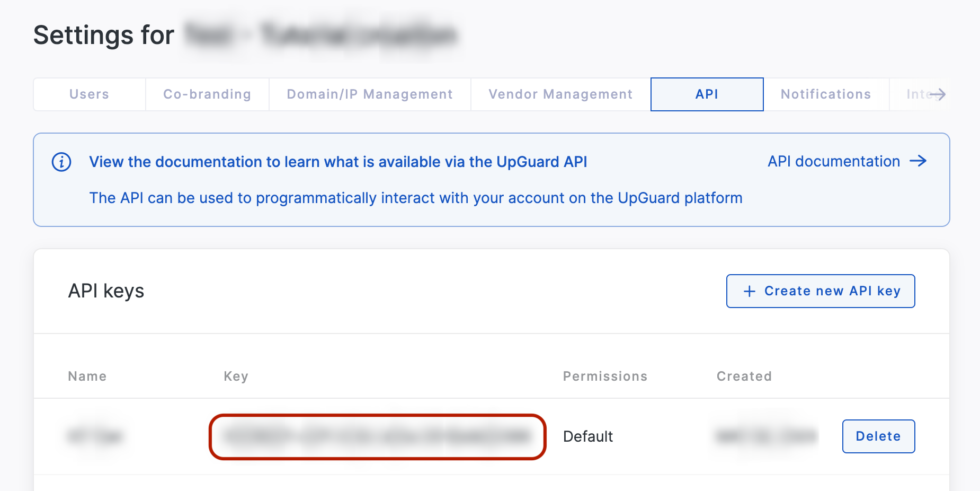
Task: Delete the listed API key
Action: 878,436
